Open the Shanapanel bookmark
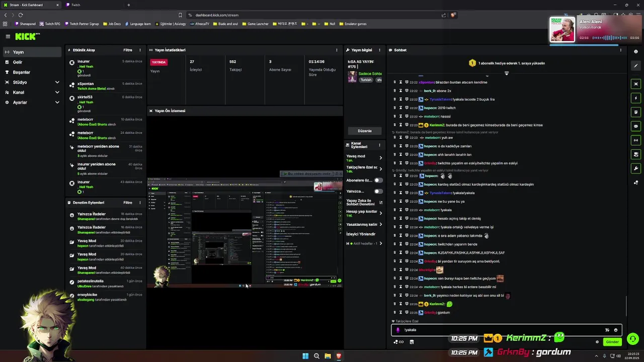The height and width of the screenshot is (362, 644). pyautogui.click(x=26, y=24)
